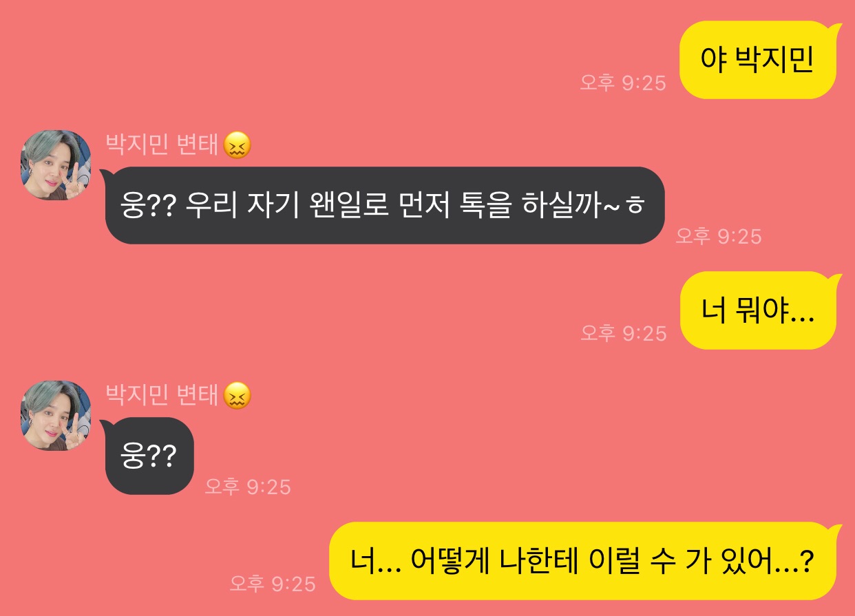Select the upper 박지민 변태 sender name
This screenshot has width=855, height=616.
click(x=162, y=145)
